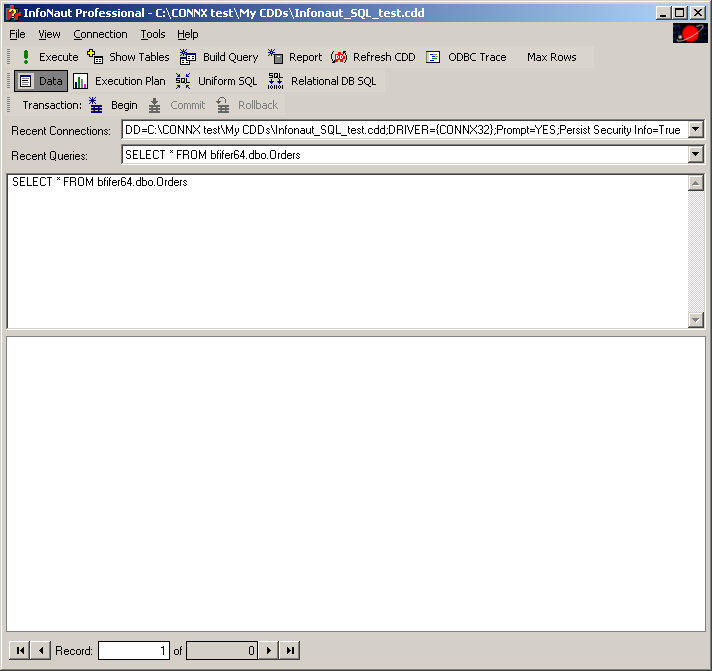712x671 pixels.
Task: Click the ODBC Trace label
Action: click(x=477, y=57)
